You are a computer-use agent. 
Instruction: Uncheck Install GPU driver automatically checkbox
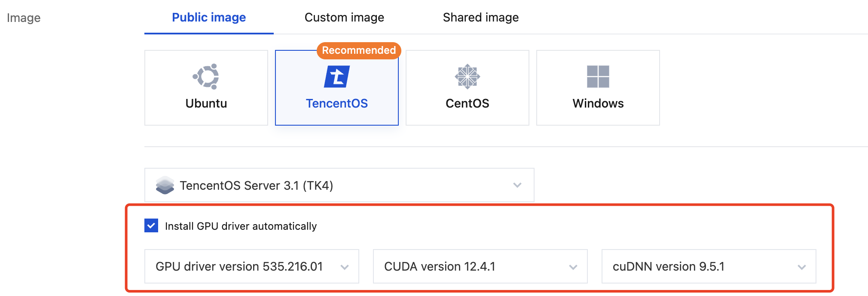pos(151,226)
